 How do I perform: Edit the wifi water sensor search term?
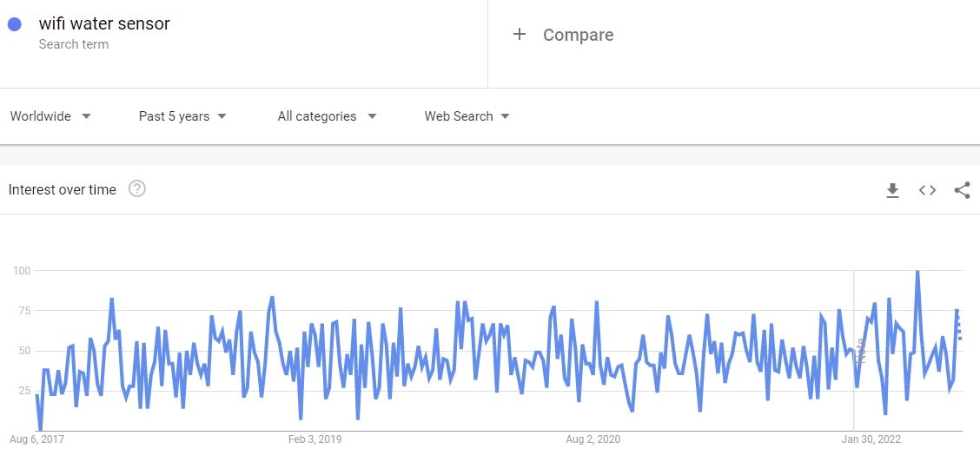pos(104,24)
